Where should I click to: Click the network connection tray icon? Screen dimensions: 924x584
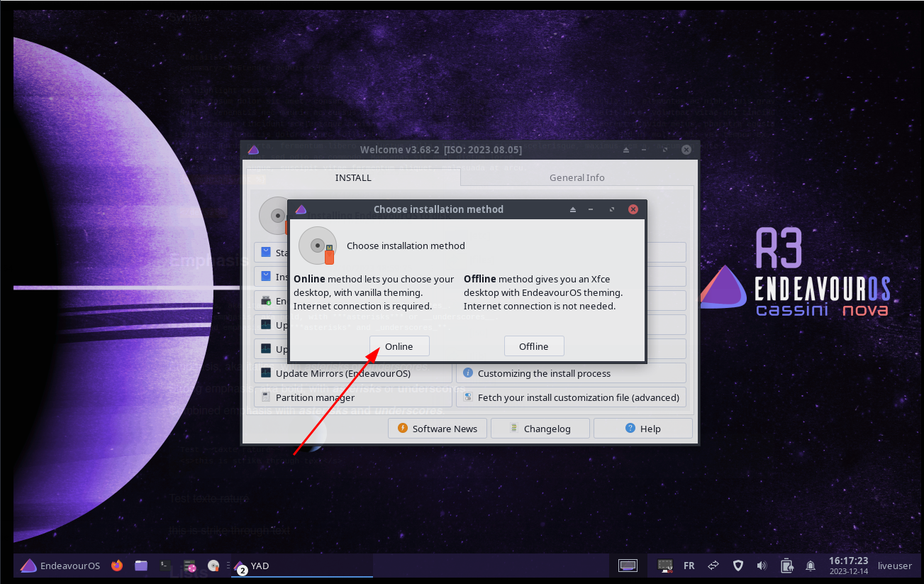713,566
